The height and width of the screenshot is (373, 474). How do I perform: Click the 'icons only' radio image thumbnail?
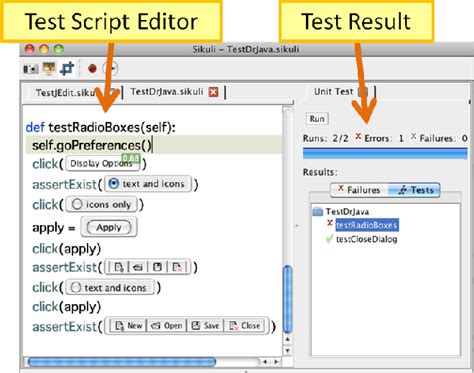(x=101, y=204)
